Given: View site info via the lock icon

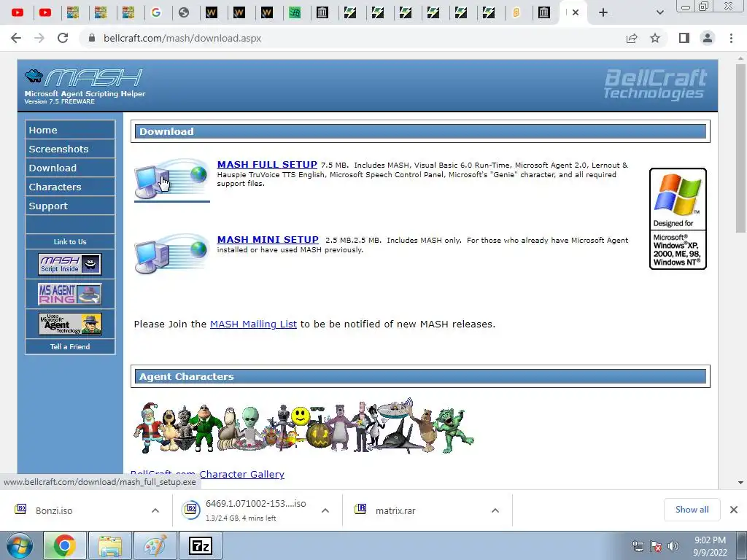Looking at the screenshot, I should click(92, 38).
